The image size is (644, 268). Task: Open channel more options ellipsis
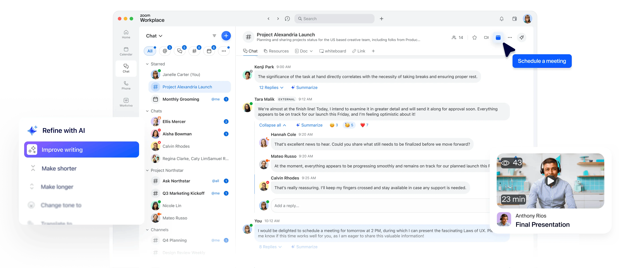click(x=510, y=38)
